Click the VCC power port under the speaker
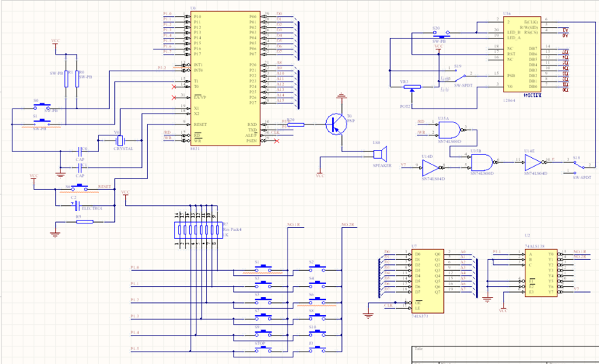 click(320, 174)
